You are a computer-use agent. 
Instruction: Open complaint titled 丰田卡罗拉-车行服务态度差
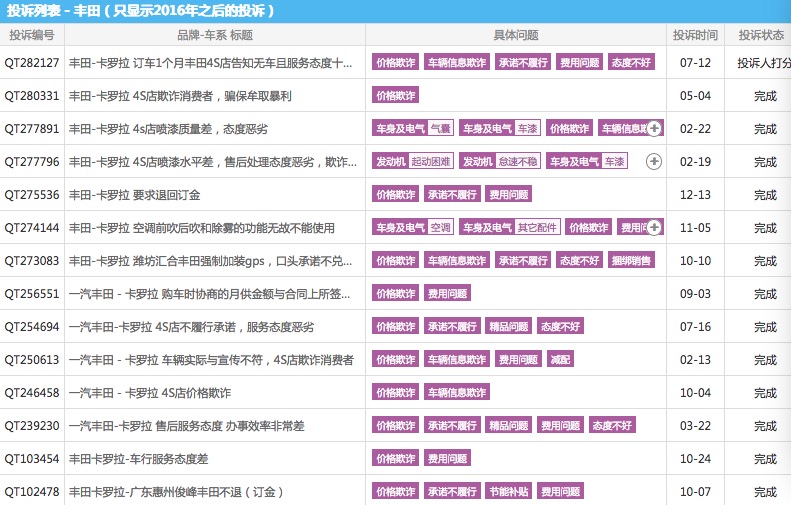tap(139, 459)
